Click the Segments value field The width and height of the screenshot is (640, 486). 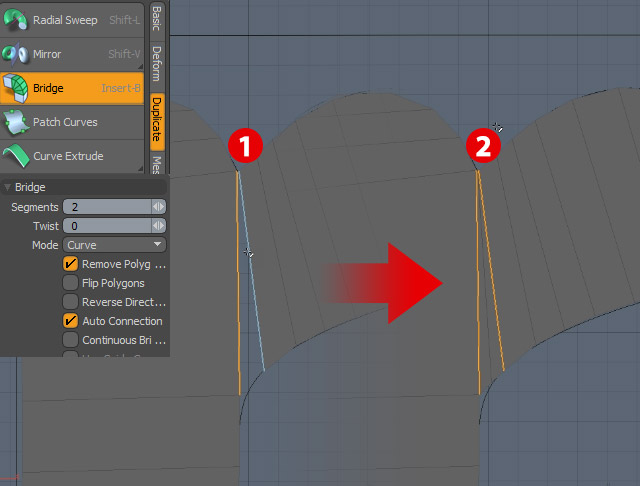pyautogui.click(x=107, y=207)
